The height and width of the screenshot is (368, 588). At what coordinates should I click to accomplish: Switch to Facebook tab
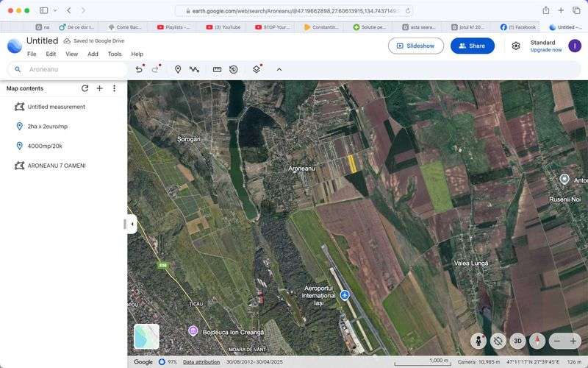[518, 27]
